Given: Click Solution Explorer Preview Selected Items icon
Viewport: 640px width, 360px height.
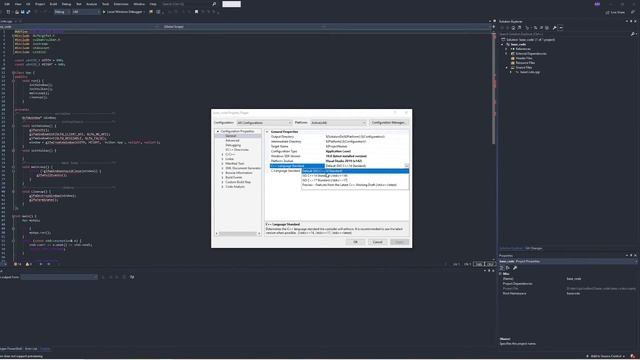Looking at the screenshot, I should coord(561,28).
